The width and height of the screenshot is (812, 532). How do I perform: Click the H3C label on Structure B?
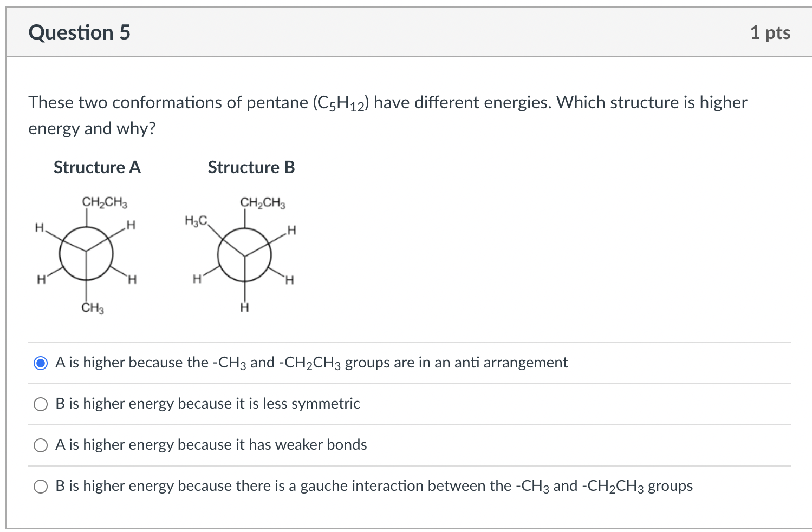coord(196,220)
